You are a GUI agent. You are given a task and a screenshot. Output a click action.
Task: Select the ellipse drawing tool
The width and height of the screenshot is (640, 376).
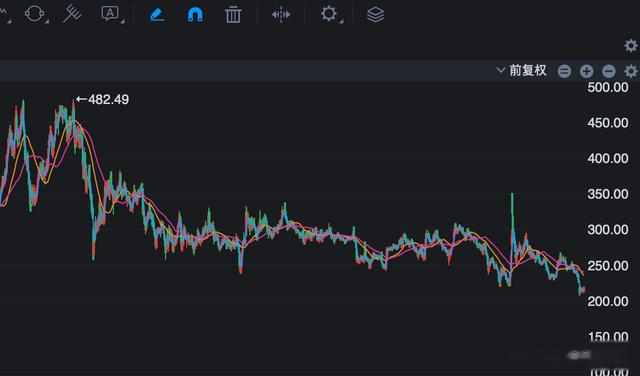tap(34, 14)
